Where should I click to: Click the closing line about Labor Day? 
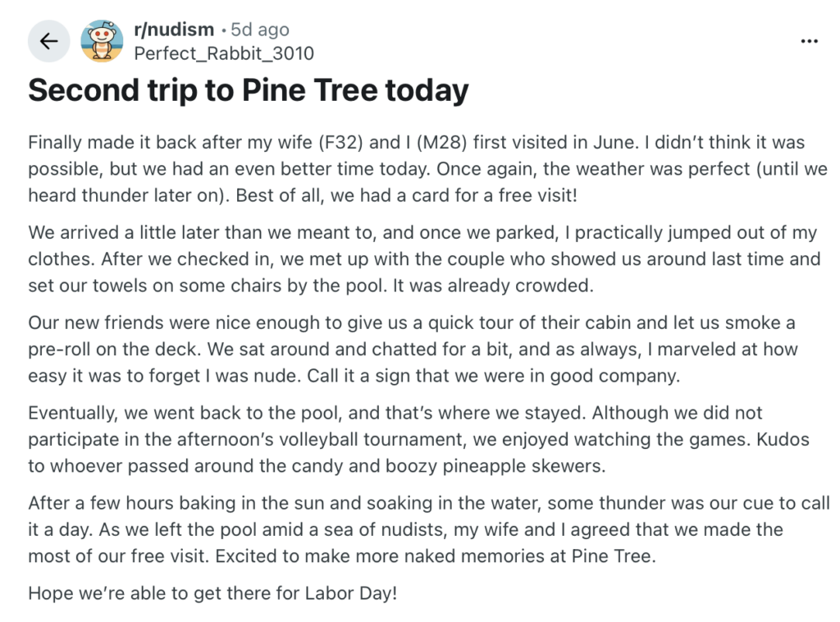click(212, 593)
